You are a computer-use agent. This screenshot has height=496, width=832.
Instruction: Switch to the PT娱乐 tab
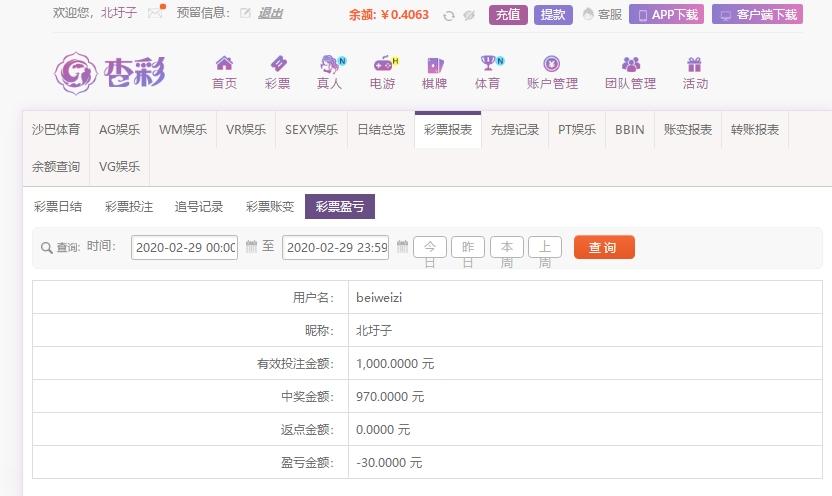(577, 129)
